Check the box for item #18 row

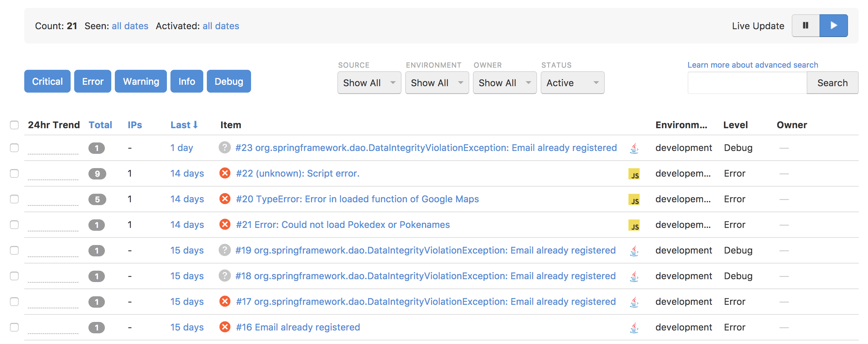[x=14, y=276]
